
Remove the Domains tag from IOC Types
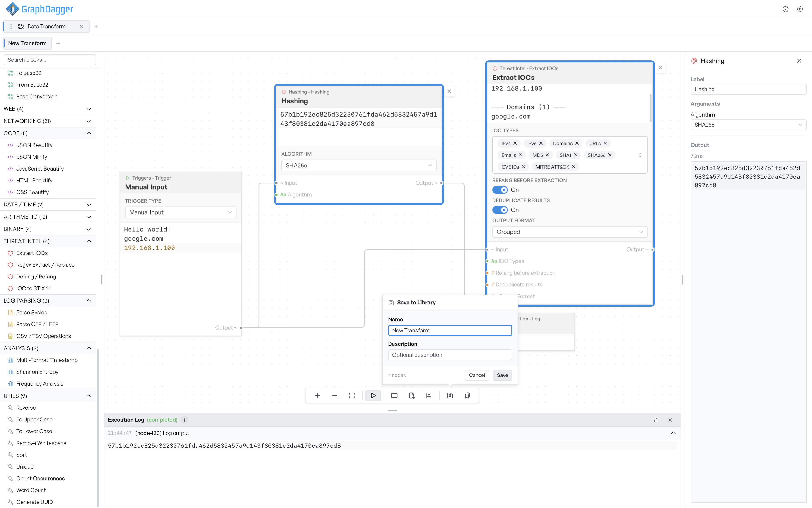point(577,143)
